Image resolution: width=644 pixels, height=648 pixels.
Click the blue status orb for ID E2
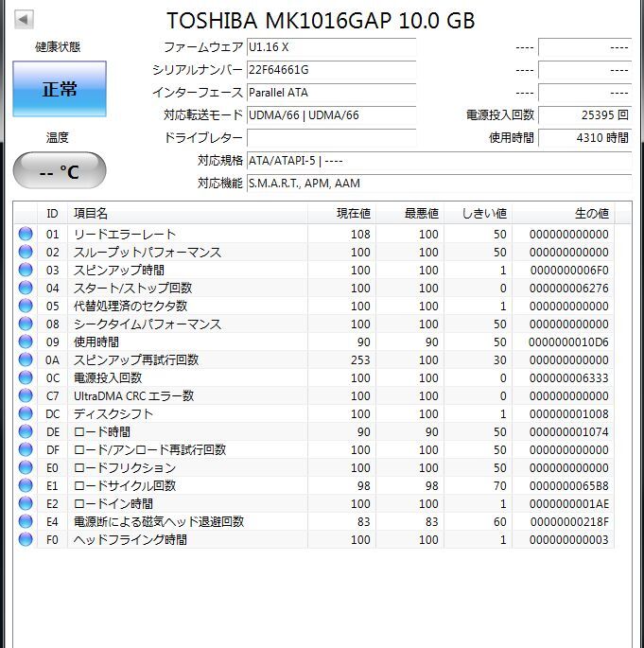(26, 503)
